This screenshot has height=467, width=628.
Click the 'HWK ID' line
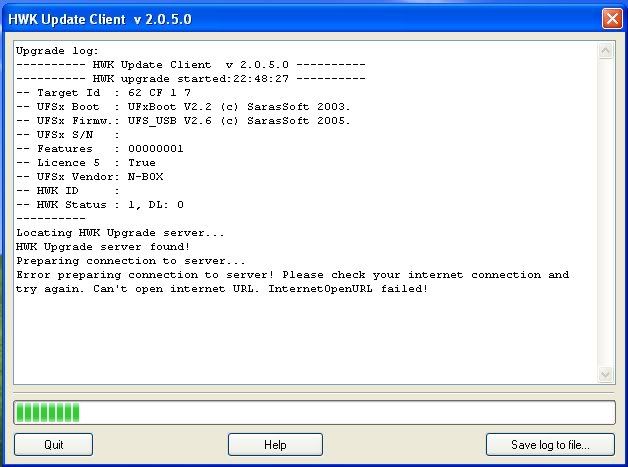coord(68,191)
